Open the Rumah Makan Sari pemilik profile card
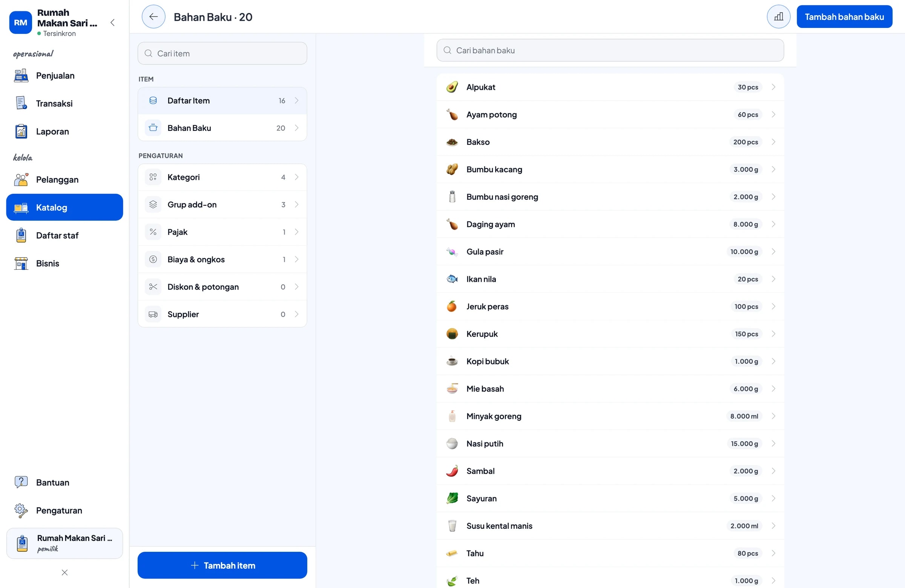This screenshot has width=905, height=588. [64, 543]
